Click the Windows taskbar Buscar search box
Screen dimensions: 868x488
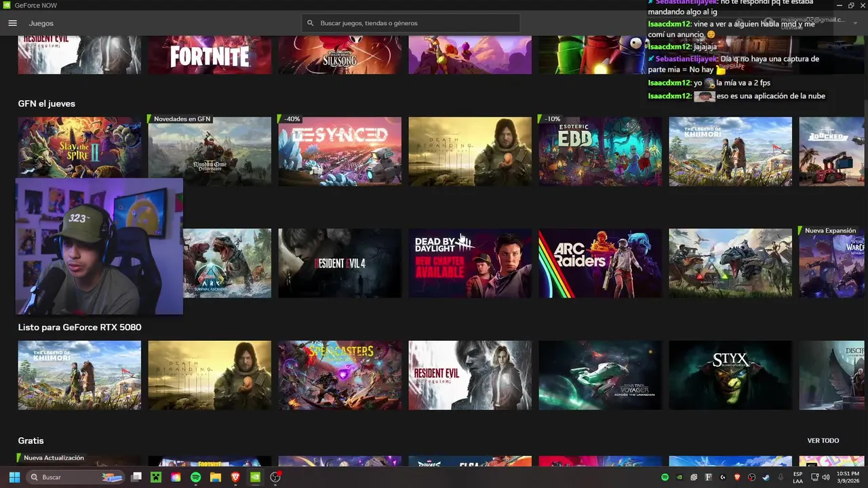pos(75,477)
